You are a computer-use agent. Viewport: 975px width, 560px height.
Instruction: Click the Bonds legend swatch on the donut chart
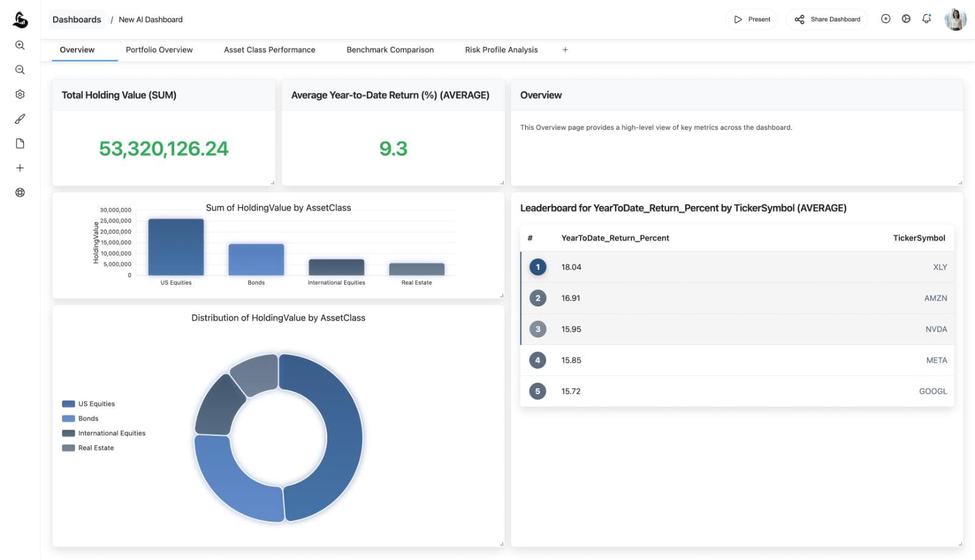pos(68,418)
